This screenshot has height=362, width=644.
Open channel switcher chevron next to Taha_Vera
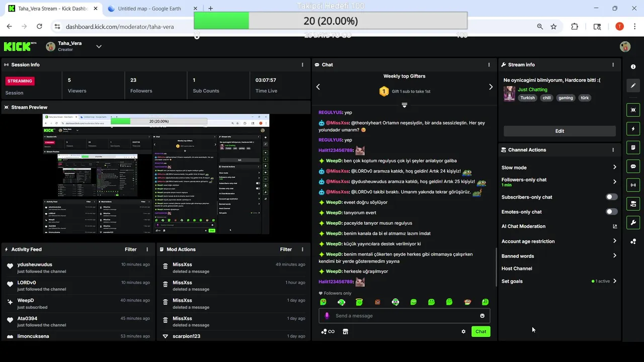(x=99, y=47)
